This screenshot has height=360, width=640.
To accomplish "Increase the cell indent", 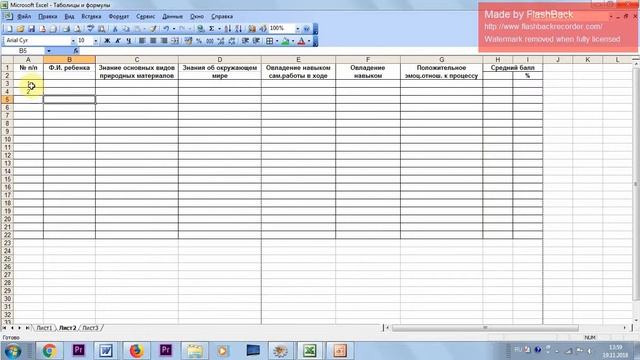I will pyautogui.click(x=256, y=41).
